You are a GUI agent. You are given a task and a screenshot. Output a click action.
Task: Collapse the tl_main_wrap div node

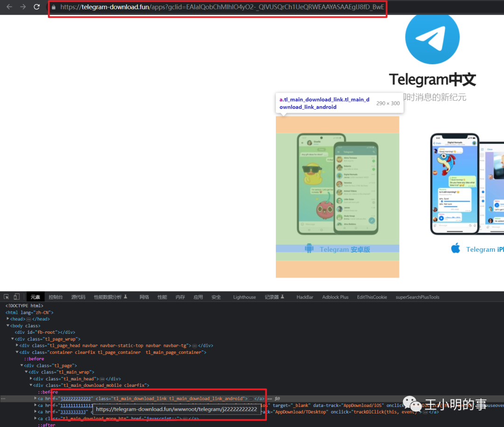point(26,372)
